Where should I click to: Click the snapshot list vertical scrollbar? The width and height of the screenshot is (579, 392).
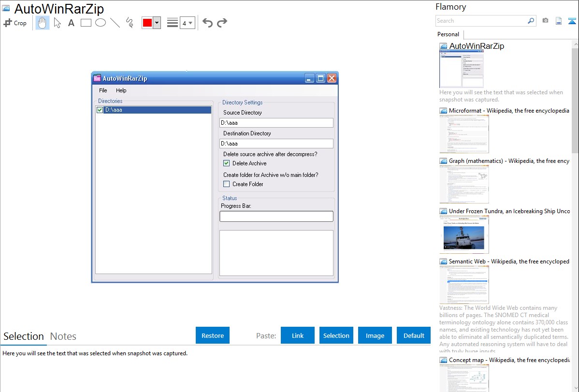[x=575, y=100]
